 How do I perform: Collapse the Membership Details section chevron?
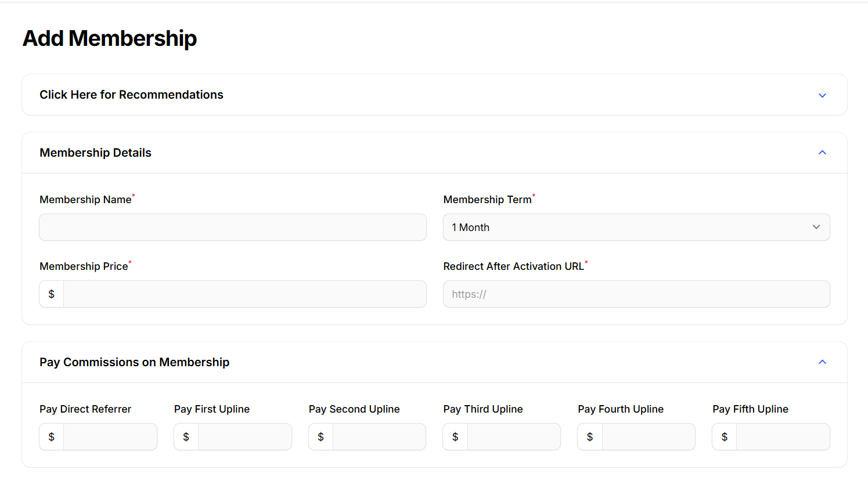coord(822,153)
